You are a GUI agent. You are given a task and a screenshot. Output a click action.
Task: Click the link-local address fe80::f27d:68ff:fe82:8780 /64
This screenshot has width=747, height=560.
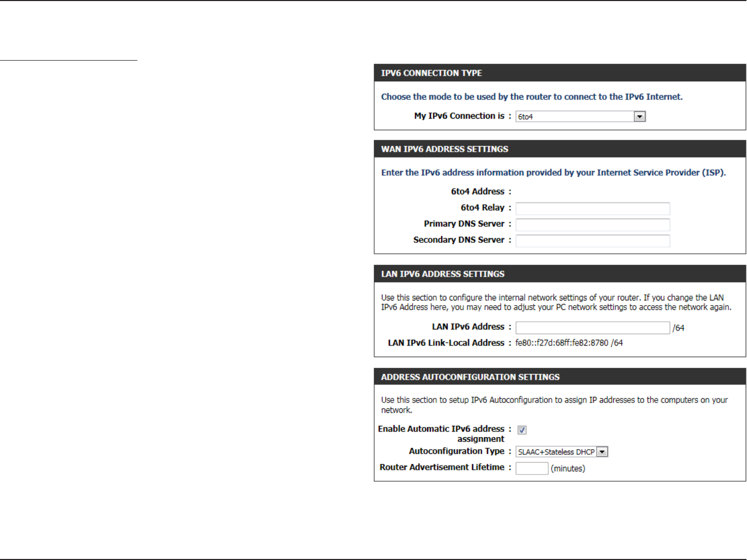(569, 343)
